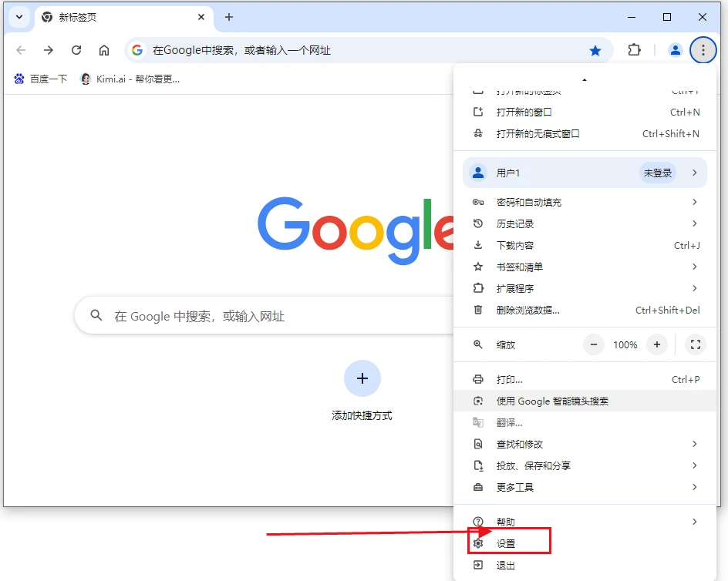728x581 pixels.
Task: Open 密码和自动填充 menu item
Action: [585, 203]
